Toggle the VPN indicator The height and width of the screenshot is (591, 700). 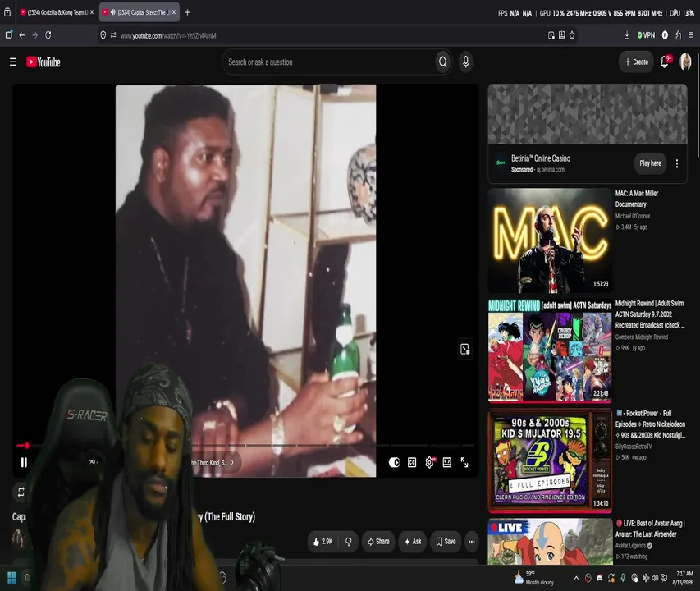pyautogui.click(x=646, y=35)
